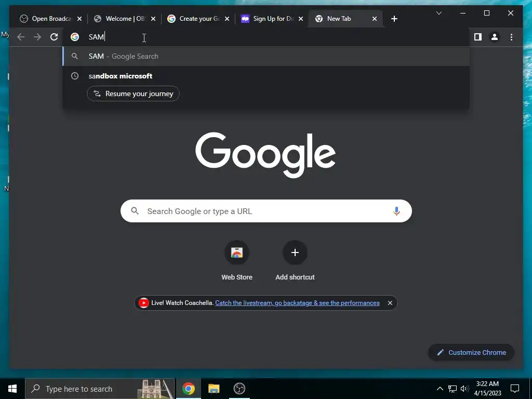Toggle the Chrome side panel
The width and height of the screenshot is (532, 399).
[478, 37]
